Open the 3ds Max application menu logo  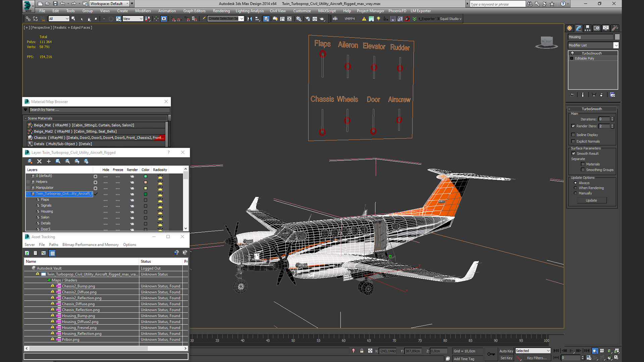click(x=28, y=6)
